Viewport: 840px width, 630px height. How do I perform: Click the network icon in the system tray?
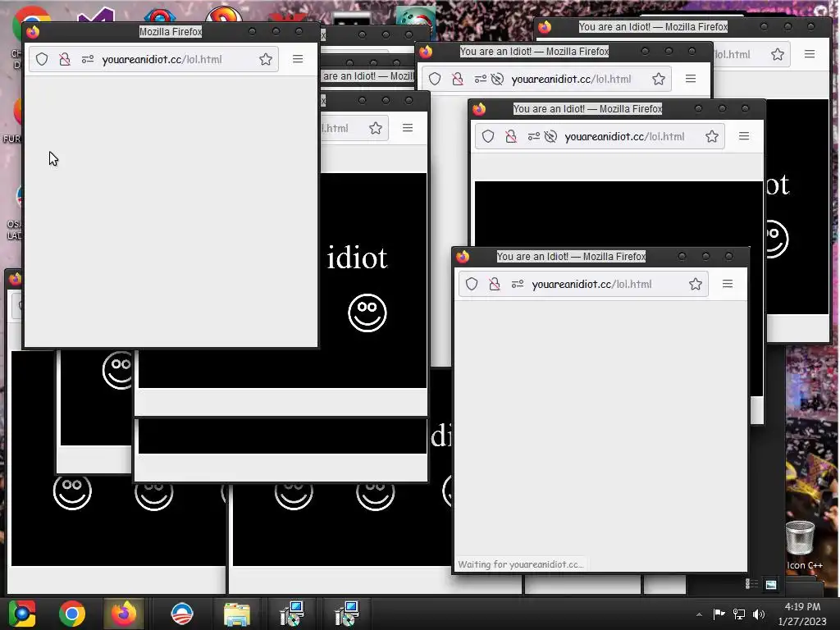739,614
